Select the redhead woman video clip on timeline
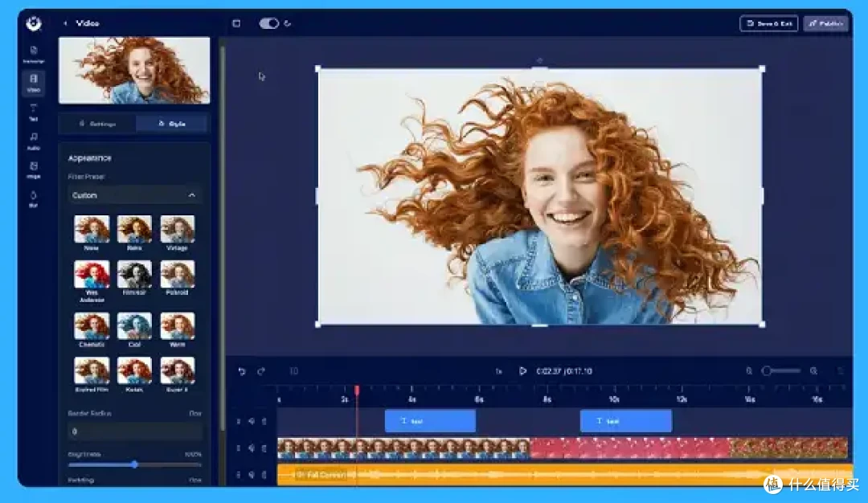The height and width of the screenshot is (503, 868). pyautogui.click(x=403, y=448)
